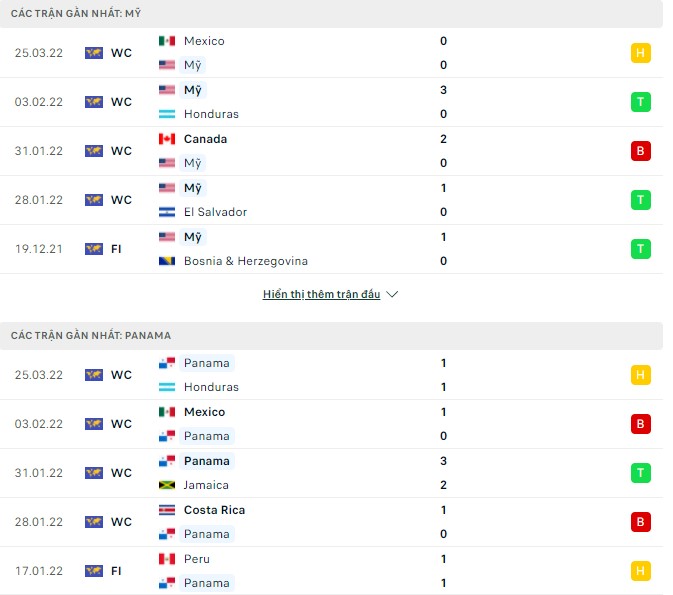Click the WC competition icon for 31.01.22 Canada match

click(94, 151)
